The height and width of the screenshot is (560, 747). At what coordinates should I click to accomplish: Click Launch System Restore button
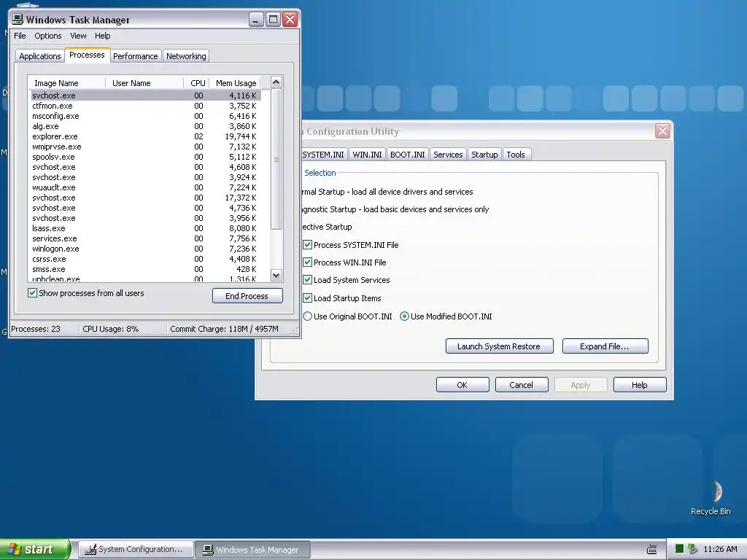499,346
